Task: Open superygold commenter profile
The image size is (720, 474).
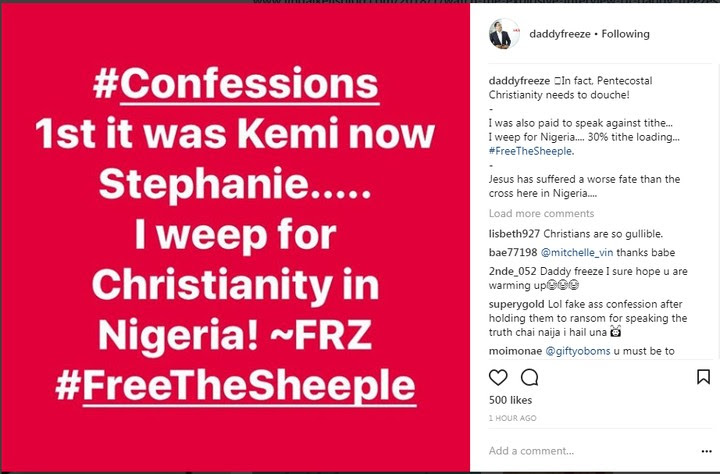Action: pyautogui.click(x=517, y=304)
